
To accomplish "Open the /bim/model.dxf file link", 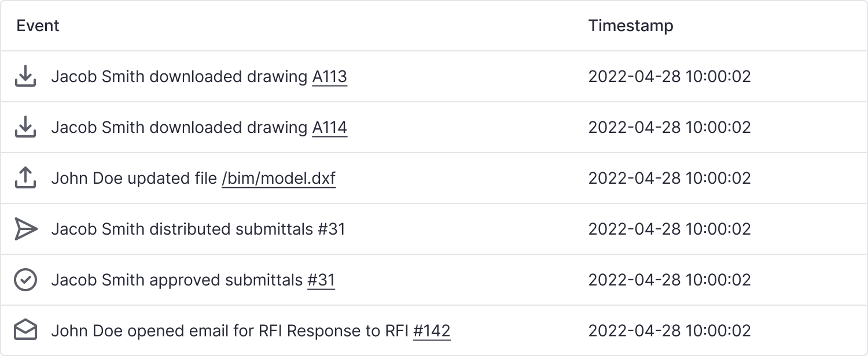I will coord(278,179).
